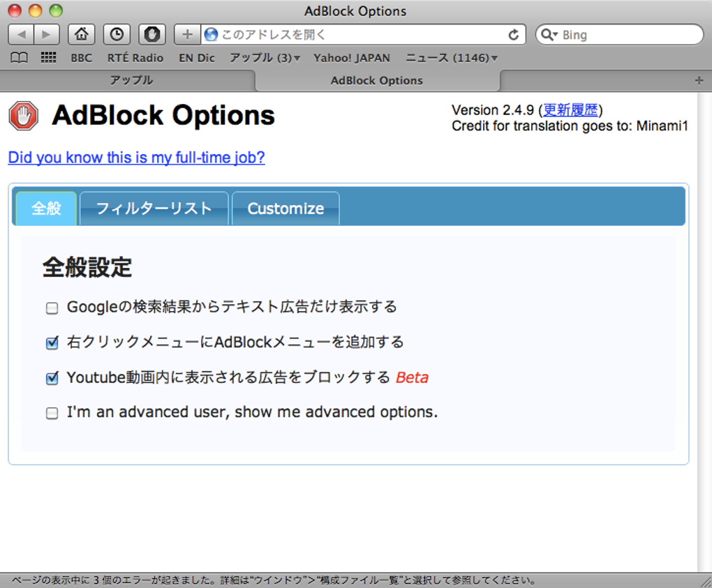Go forward with the Safari forward arrow
This screenshot has height=588, width=712.
(x=46, y=34)
